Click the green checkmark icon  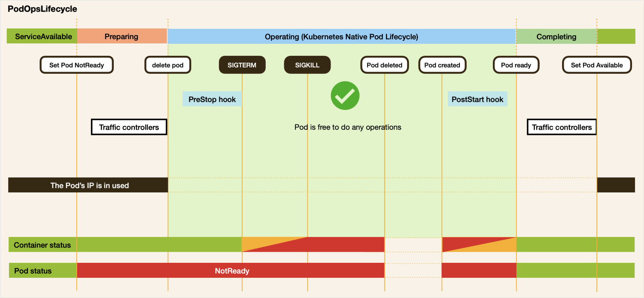tap(345, 95)
